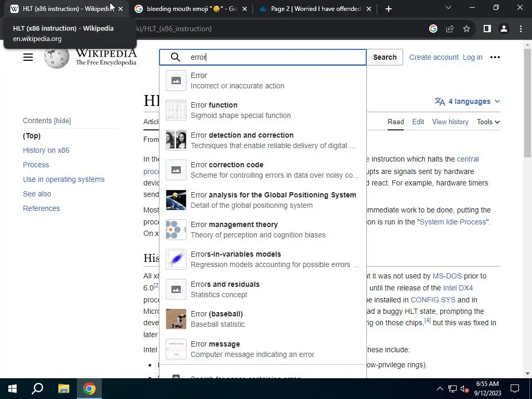The height and width of the screenshot is (399, 532).
Task: Click the Wikipedia globe logo
Action: (57, 58)
